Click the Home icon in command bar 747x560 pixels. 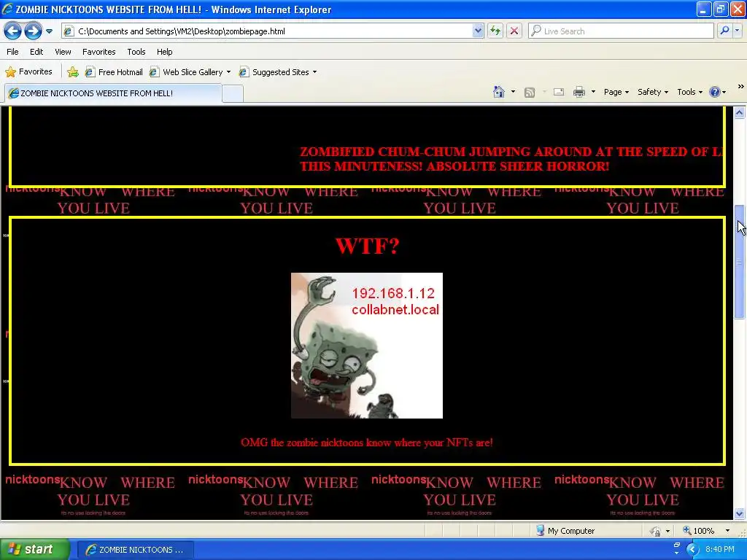pos(499,92)
